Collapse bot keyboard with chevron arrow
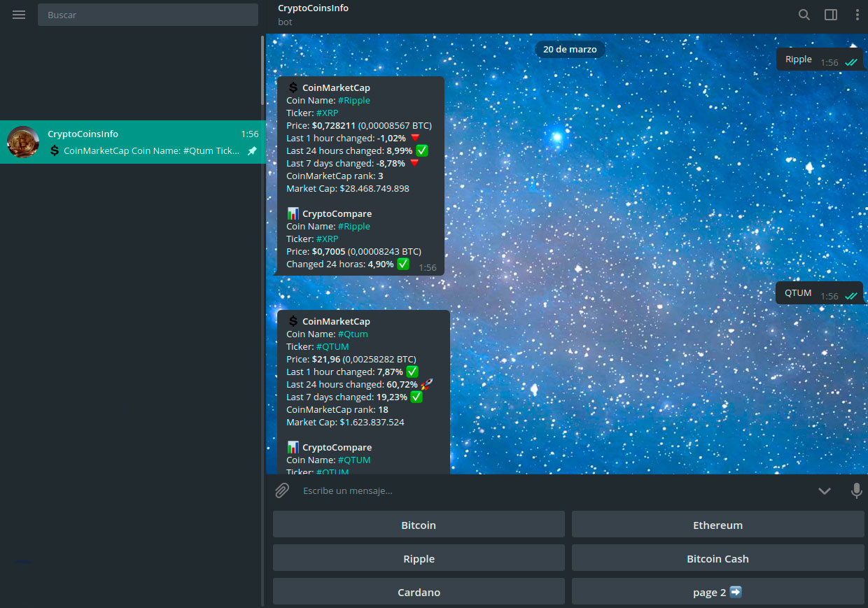 pyautogui.click(x=825, y=491)
